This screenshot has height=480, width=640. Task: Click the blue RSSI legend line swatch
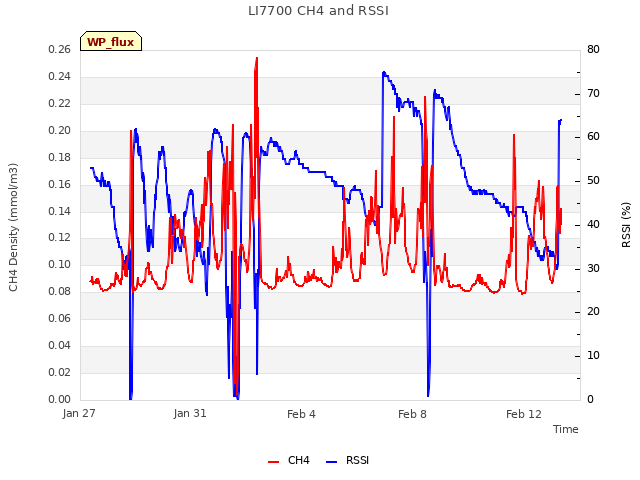(332, 462)
